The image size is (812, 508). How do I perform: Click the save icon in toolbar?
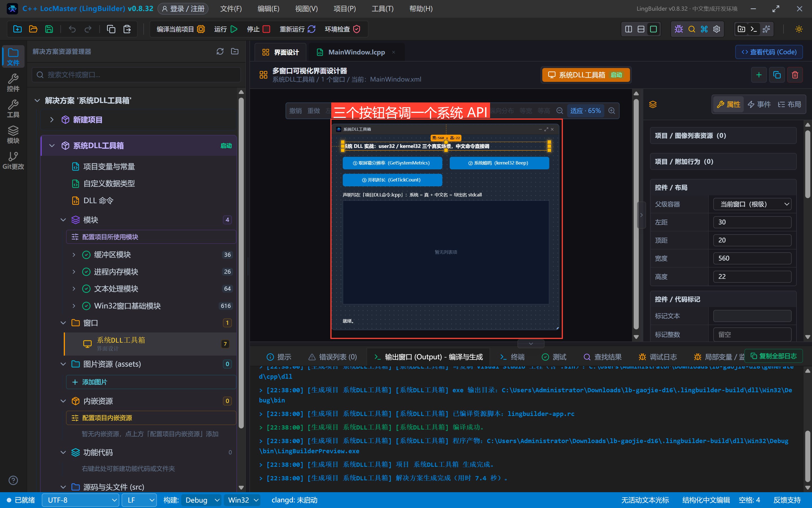[49, 29]
